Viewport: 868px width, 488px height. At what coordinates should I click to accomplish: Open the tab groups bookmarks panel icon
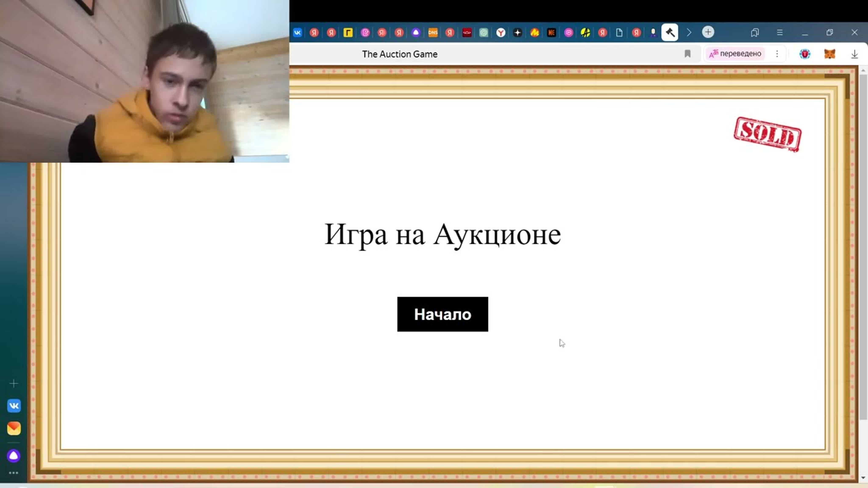[755, 32]
